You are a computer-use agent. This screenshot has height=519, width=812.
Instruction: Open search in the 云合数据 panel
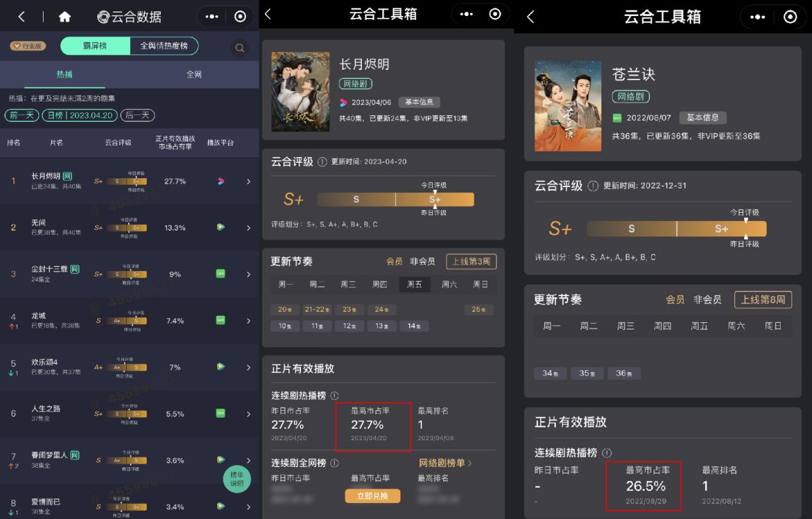[x=240, y=47]
